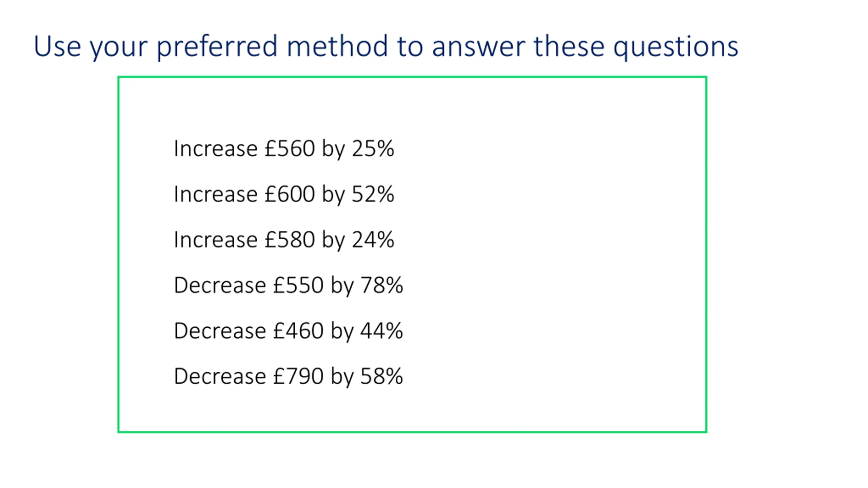The width and height of the screenshot is (868, 488).
Task: Click the £460 amount in the fifth question
Action: (298, 331)
